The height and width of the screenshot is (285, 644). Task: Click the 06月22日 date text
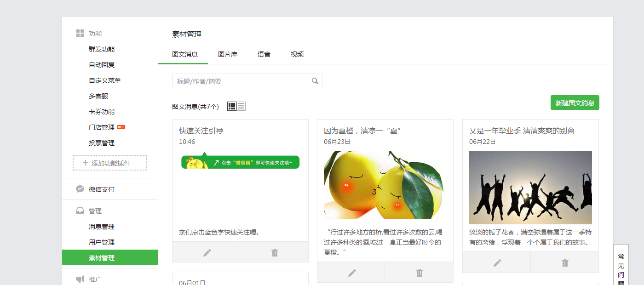[x=483, y=142]
